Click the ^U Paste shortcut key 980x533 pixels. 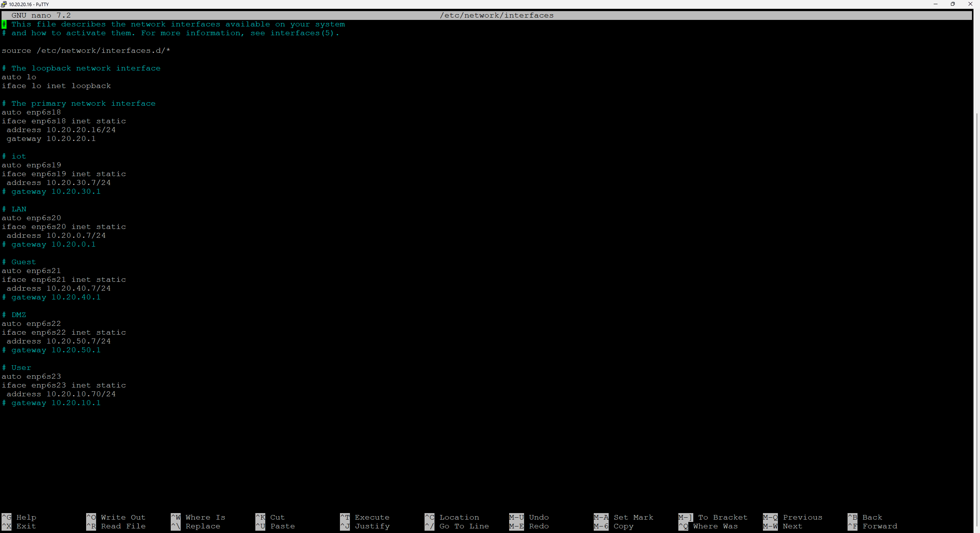point(260,526)
